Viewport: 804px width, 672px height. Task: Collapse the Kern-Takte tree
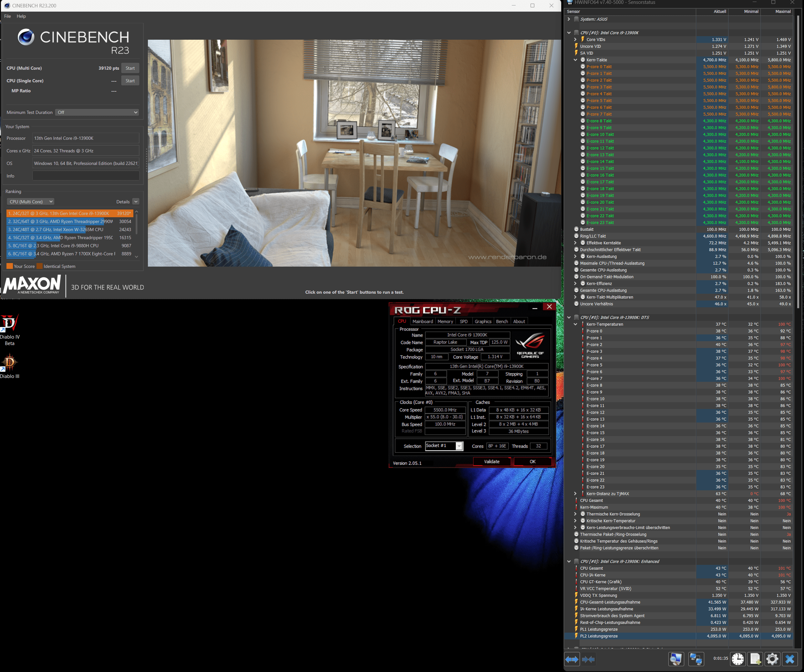(575, 60)
